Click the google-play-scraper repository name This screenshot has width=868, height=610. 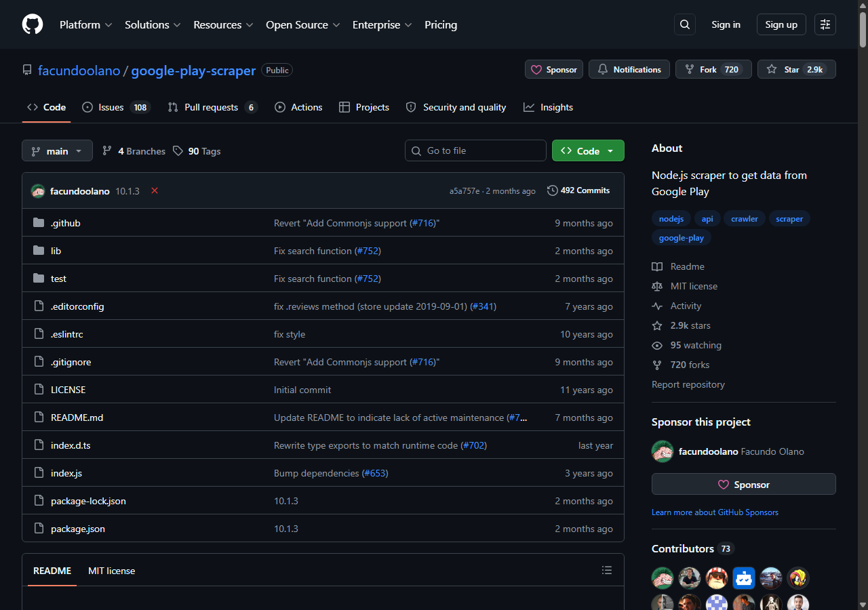coord(193,70)
